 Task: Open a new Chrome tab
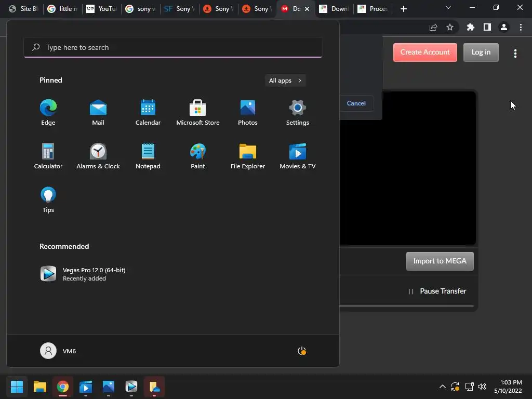click(x=403, y=9)
